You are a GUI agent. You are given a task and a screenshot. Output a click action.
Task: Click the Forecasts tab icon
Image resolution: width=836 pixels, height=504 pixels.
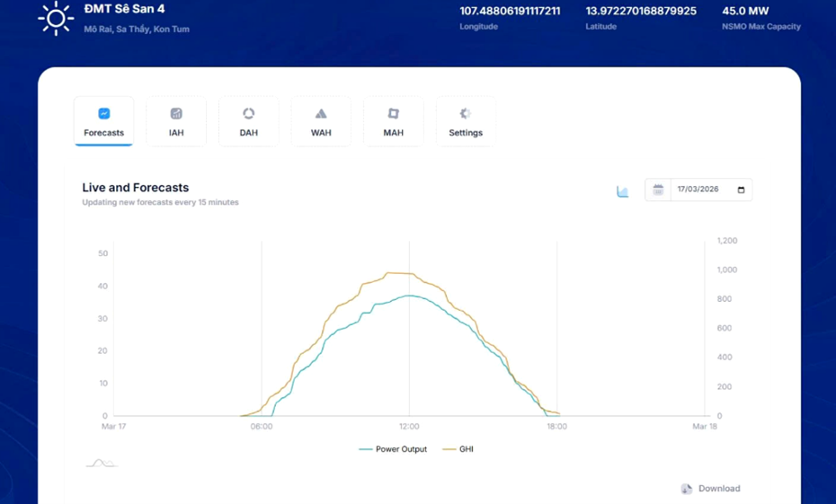pyautogui.click(x=104, y=113)
